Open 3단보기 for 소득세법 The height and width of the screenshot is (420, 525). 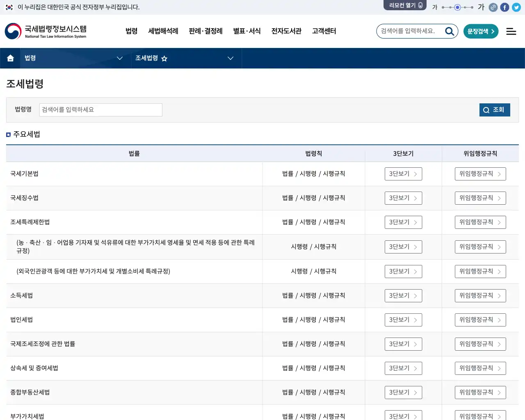[403, 296]
